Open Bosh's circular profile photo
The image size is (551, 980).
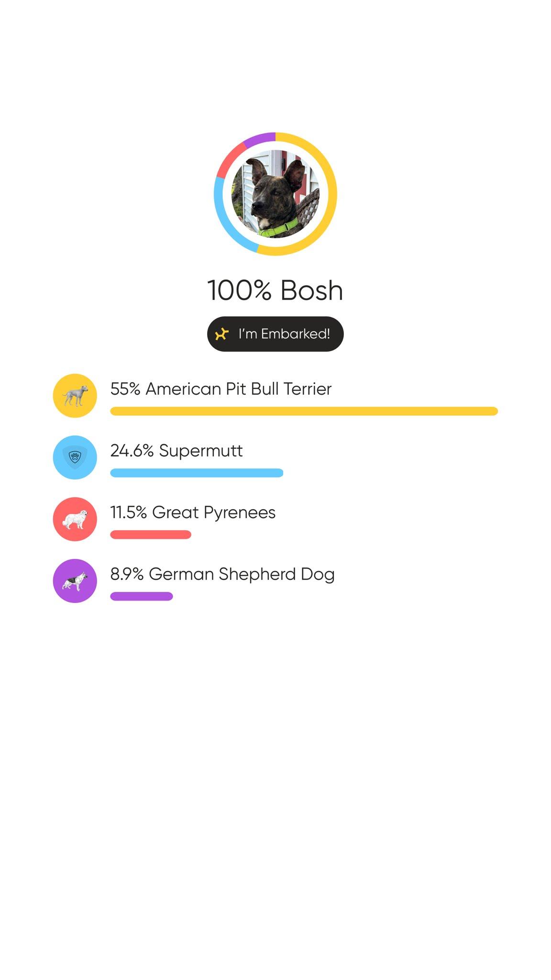click(x=275, y=194)
